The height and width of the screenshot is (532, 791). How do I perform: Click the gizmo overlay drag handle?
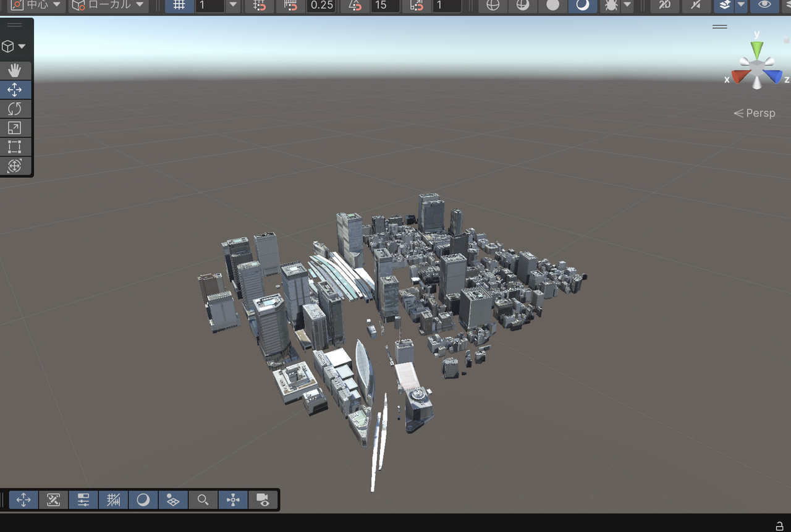pos(719,27)
